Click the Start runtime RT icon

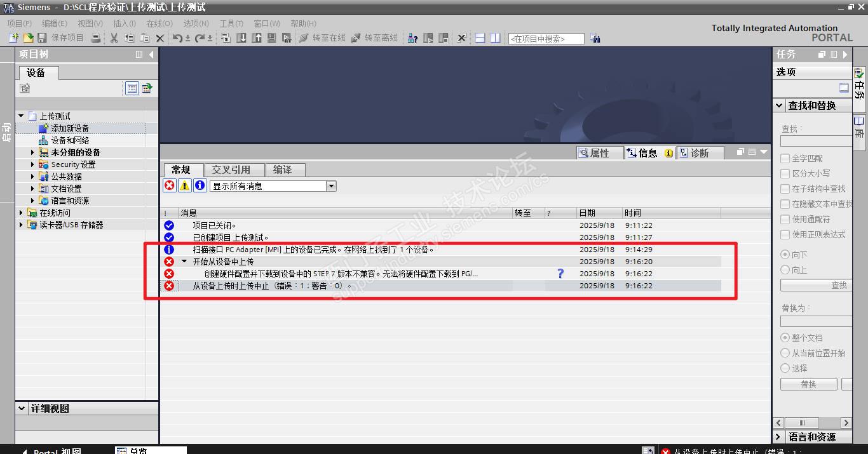[287, 38]
